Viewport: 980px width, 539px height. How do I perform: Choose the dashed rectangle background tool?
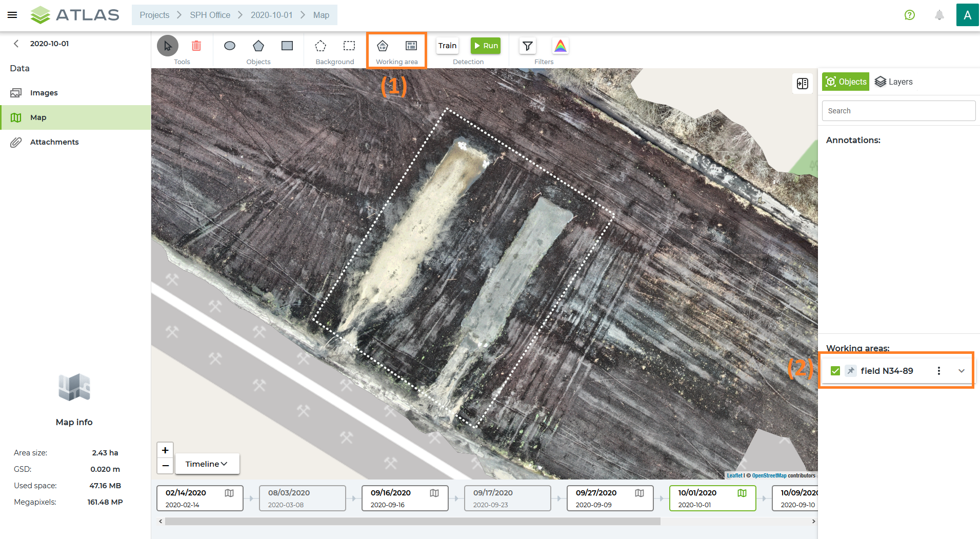[x=349, y=46]
